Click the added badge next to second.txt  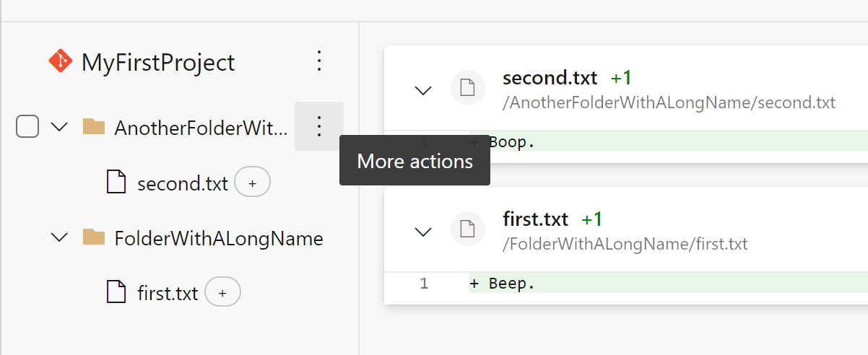pos(252,182)
